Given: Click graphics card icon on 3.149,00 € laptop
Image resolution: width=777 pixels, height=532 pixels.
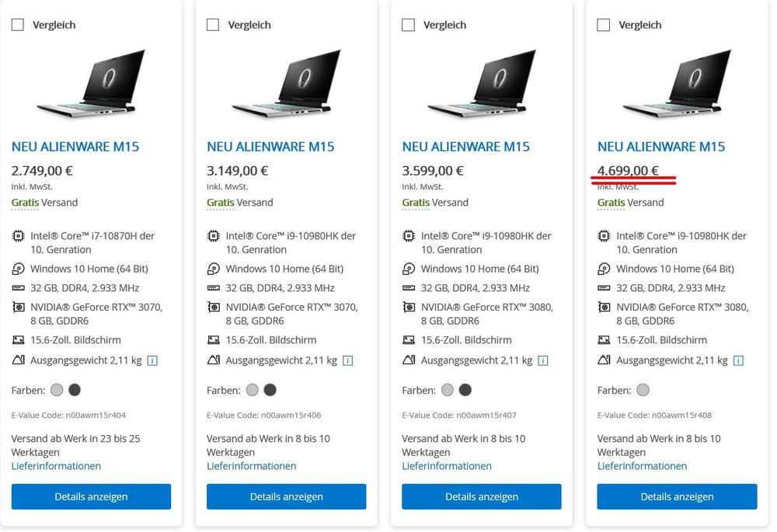Looking at the screenshot, I should click(x=213, y=308).
